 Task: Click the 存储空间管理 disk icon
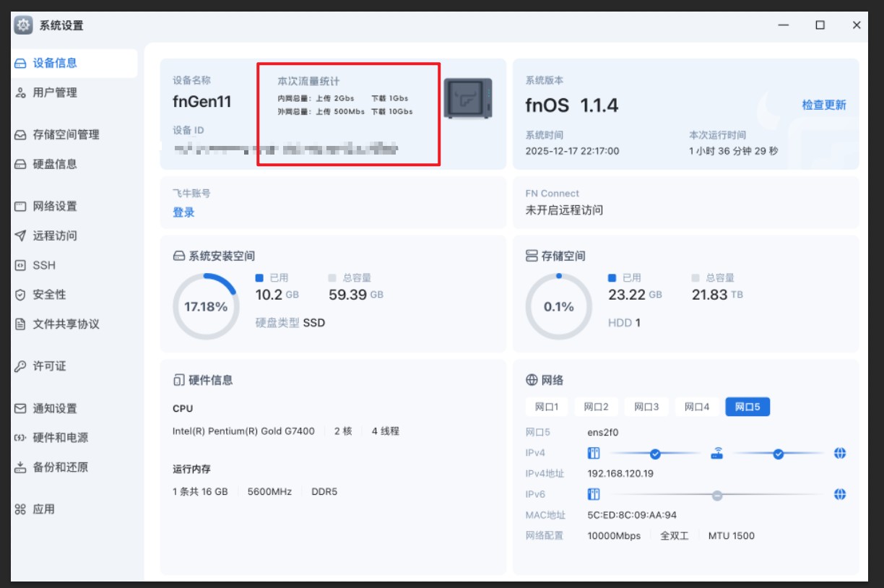tap(20, 135)
